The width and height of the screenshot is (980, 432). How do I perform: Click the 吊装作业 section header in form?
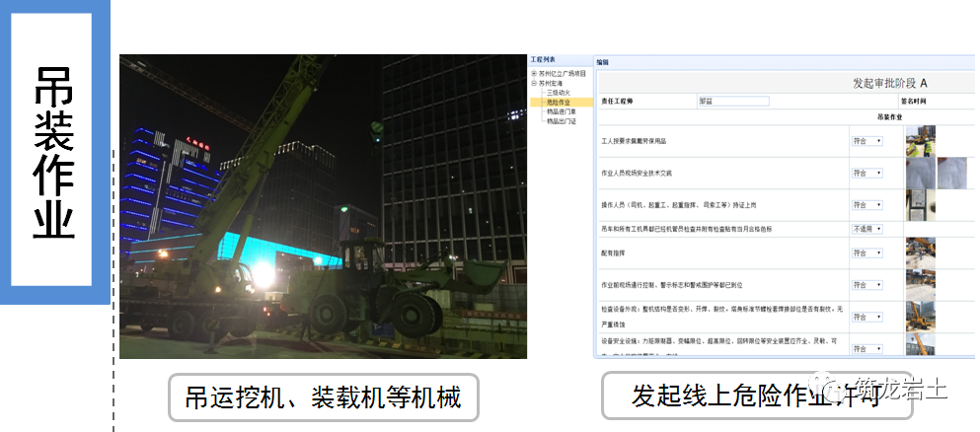point(889,116)
